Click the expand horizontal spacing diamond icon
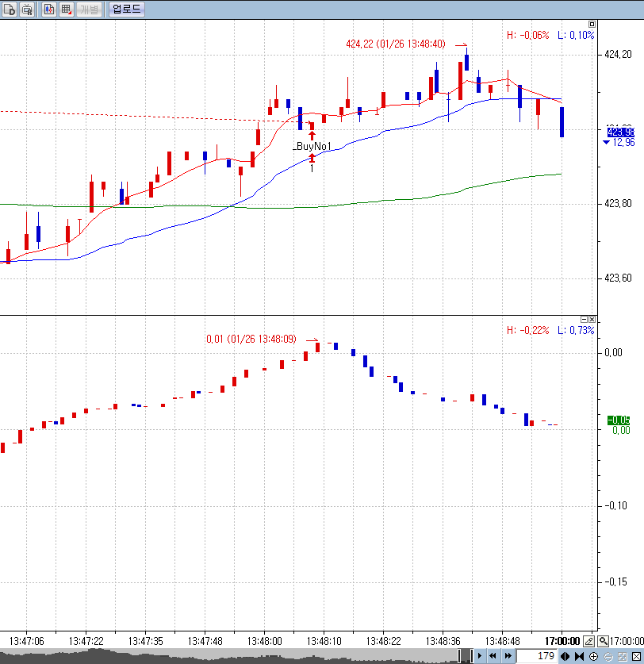Screen dimensions: 644x664 565,656
